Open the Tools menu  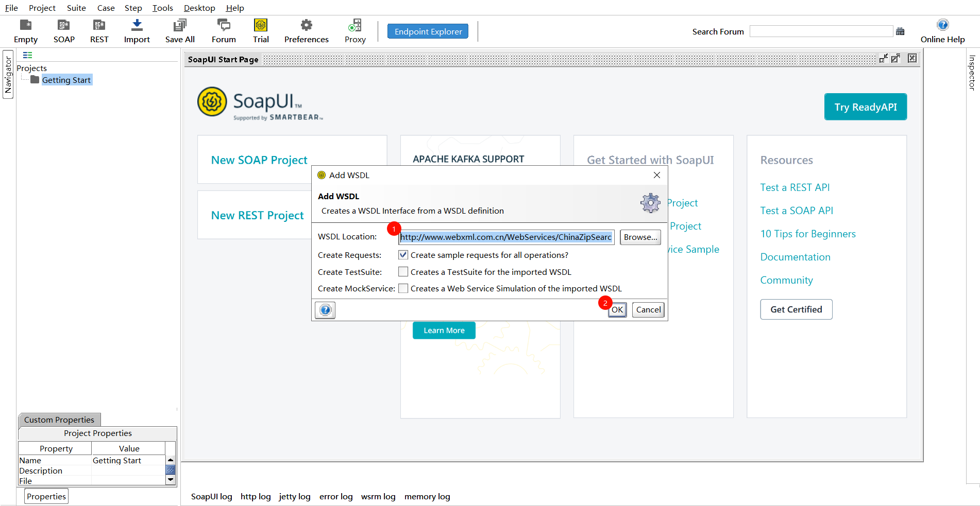pos(163,8)
